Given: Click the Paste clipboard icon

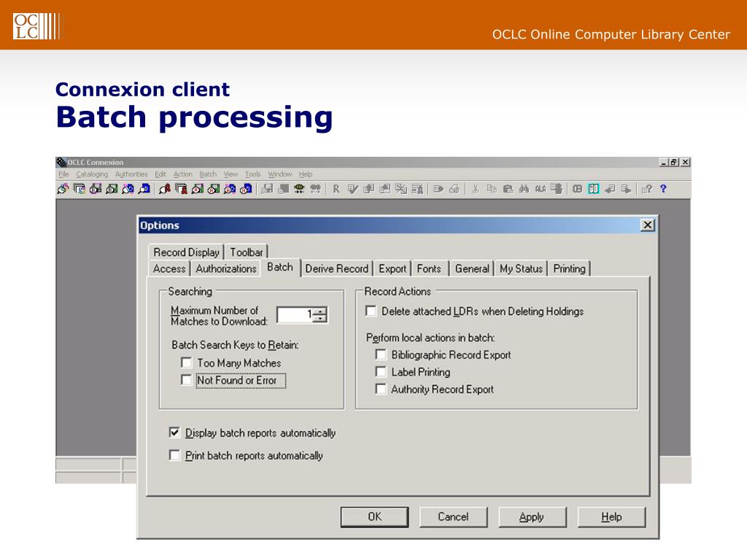Looking at the screenshot, I should [x=508, y=189].
